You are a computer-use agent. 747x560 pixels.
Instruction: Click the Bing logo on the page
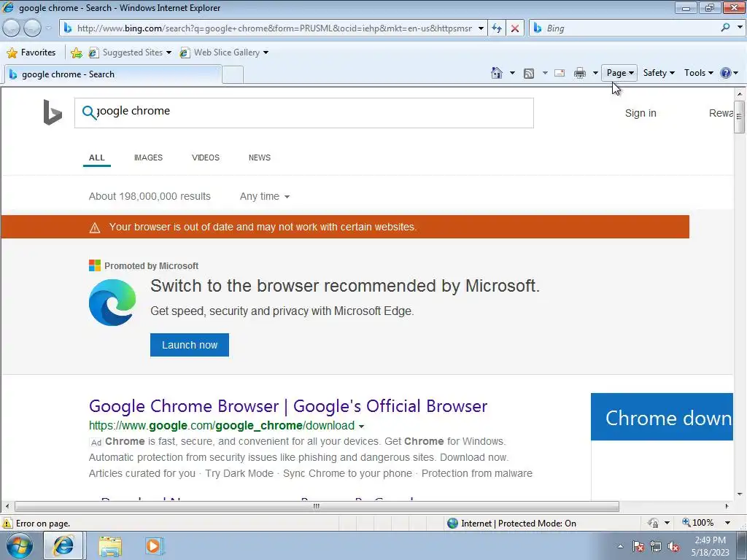pos(53,112)
